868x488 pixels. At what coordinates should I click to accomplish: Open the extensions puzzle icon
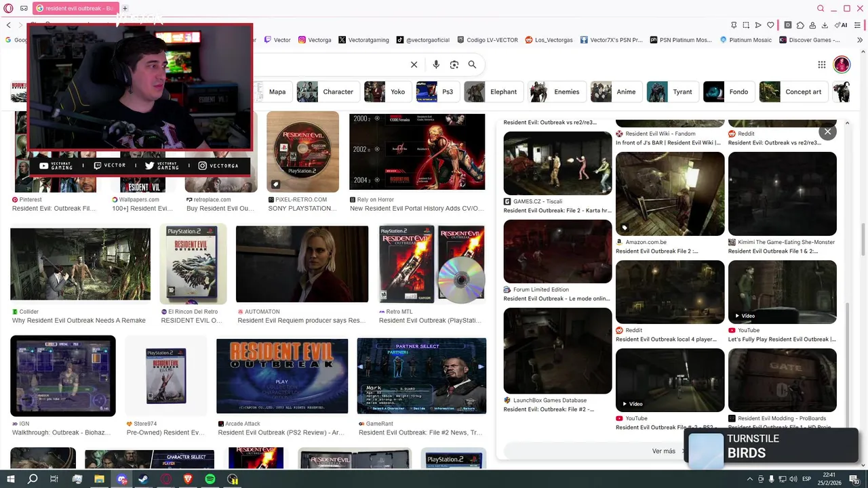point(800,25)
